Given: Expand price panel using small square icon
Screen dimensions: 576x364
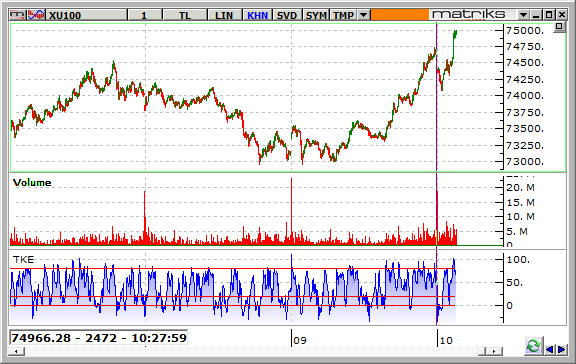Looking at the screenshot, I should coord(559,27).
